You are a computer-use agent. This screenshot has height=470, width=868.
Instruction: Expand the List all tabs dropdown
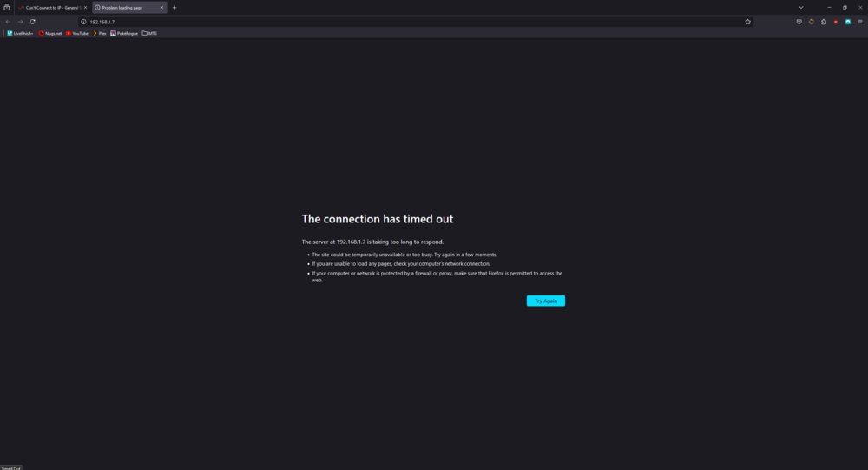pyautogui.click(x=801, y=8)
